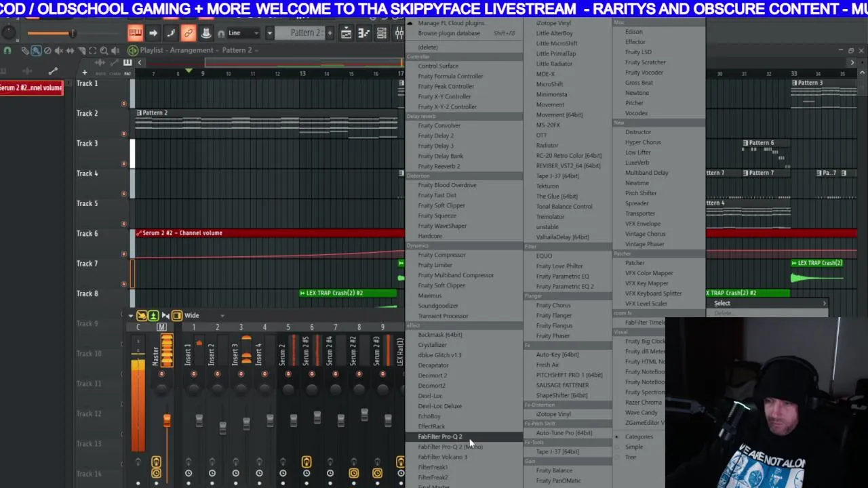Click the mixer layout frame icon

click(x=176, y=316)
